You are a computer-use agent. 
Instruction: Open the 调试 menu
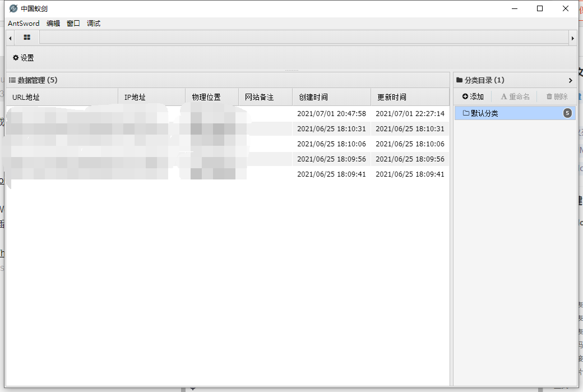tap(94, 24)
